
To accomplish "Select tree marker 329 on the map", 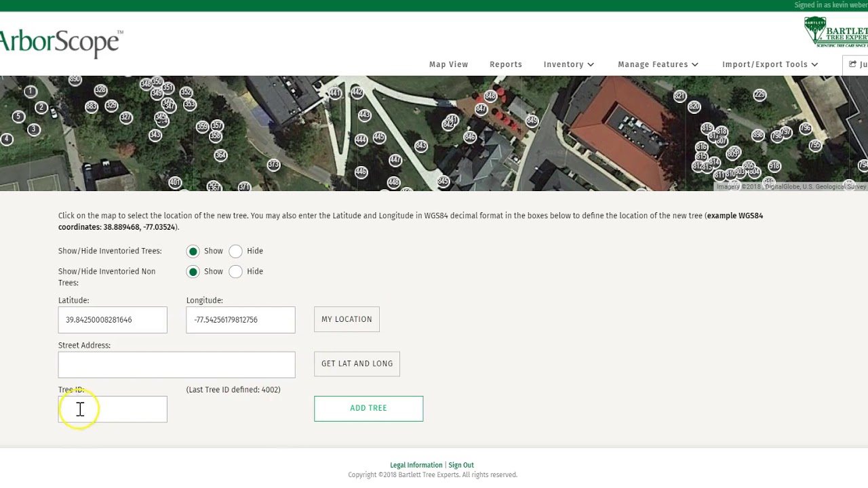I will (111, 105).
